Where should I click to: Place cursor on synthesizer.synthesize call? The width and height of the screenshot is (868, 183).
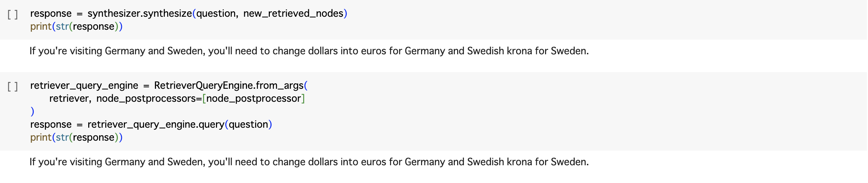click(x=140, y=13)
